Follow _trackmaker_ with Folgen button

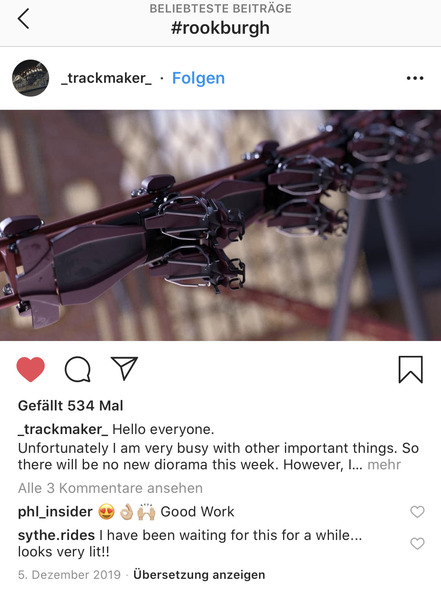[x=198, y=78]
